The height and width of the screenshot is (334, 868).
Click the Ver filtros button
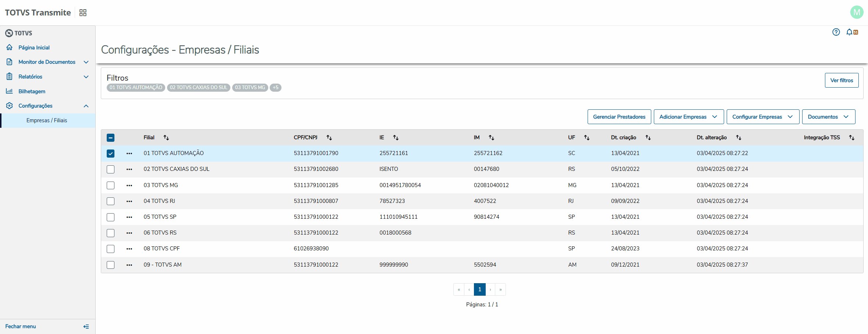pos(841,80)
